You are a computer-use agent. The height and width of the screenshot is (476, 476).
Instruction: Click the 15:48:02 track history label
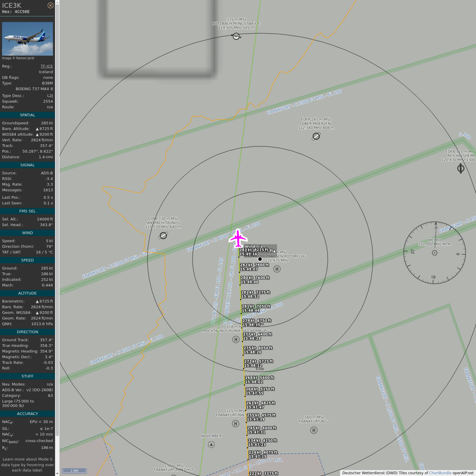[x=254, y=382]
